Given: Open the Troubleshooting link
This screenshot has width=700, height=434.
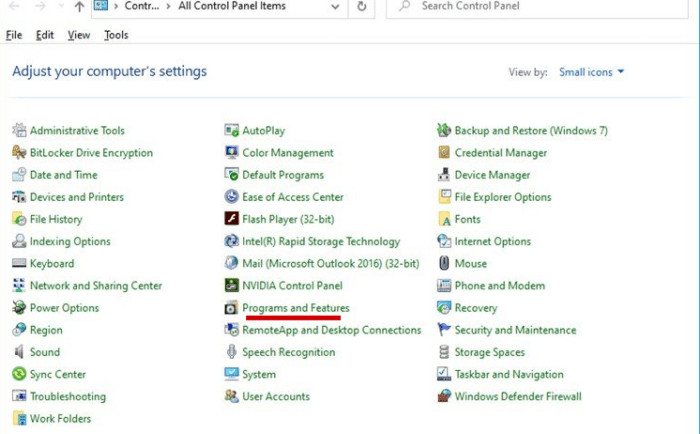Looking at the screenshot, I should pyautogui.click(x=68, y=396).
